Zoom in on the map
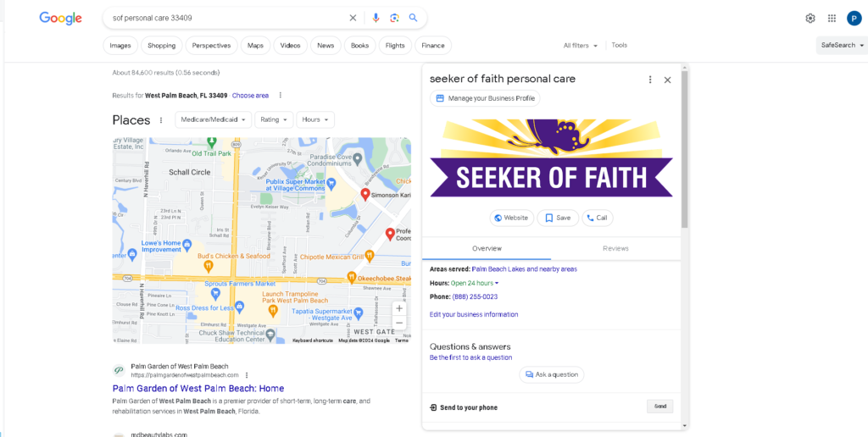The image size is (868, 437). click(399, 308)
